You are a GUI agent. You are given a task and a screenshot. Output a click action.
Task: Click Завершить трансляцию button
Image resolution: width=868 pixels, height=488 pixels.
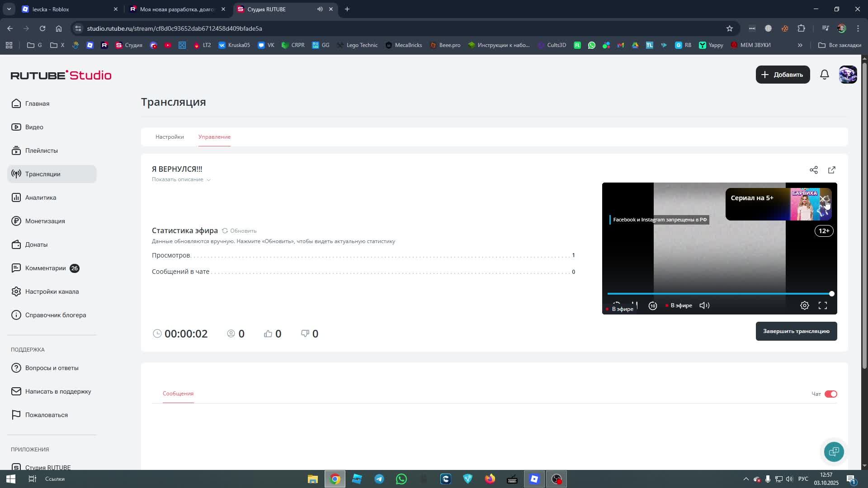click(796, 331)
